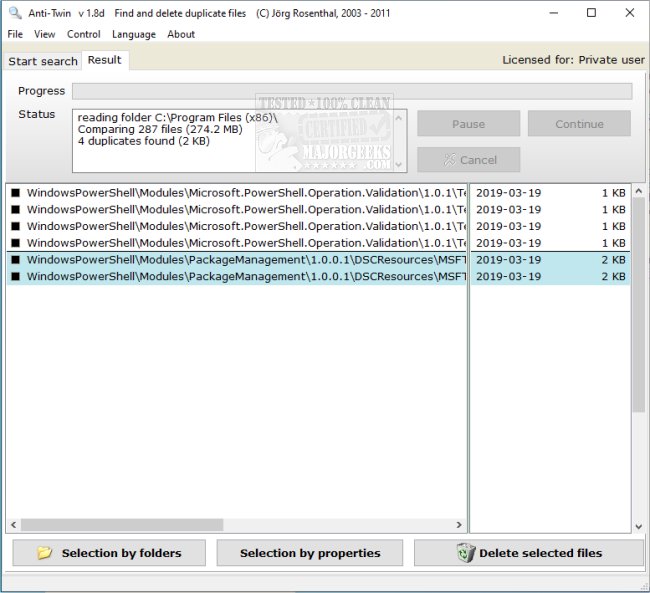Viewport: 650px width, 593px height.
Task: Click the 1 KB size of first row
Action: pyautogui.click(x=614, y=193)
